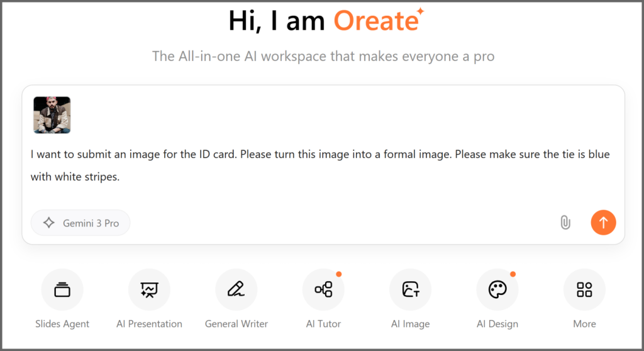
Task: Launch the AI Presentation tool icon
Action: click(x=149, y=289)
